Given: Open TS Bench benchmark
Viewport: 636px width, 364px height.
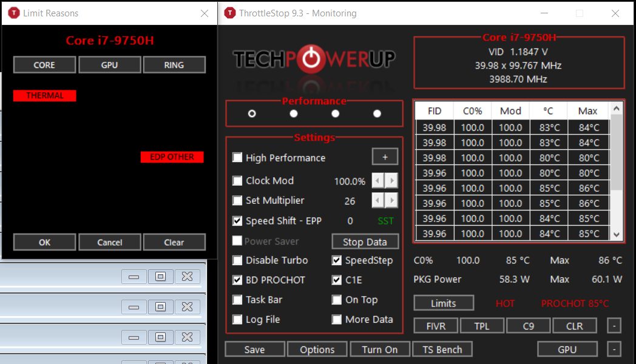Looking at the screenshot, I should [x=442, y=349].
